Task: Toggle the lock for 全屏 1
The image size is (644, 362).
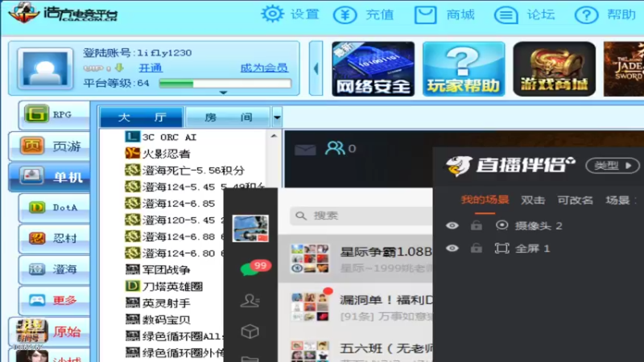Action: coord(477,248)
